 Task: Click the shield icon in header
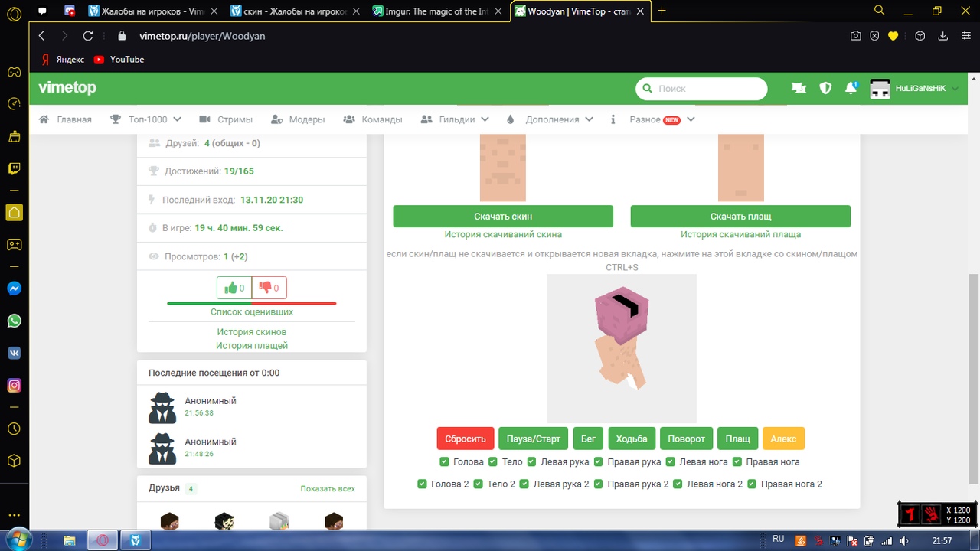[825, 88]
